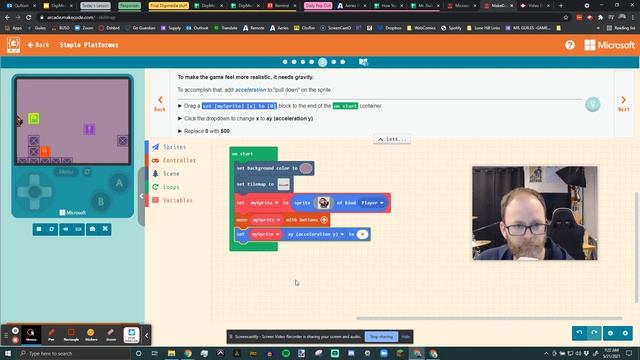Viewport: 640px width, 360px height.
Task: Open the Windows Start menu
Action: tap(8, 353)
